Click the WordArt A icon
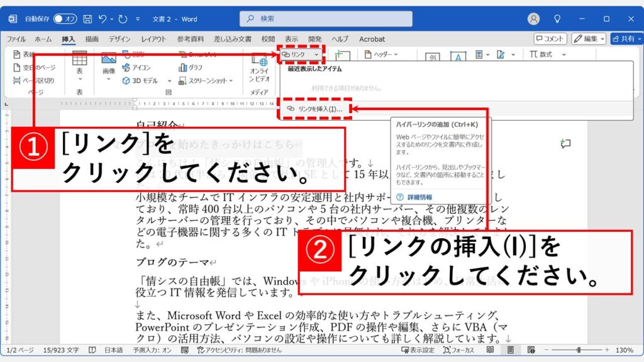Viewport: 644px width, 362px height. tap(458, 56)
